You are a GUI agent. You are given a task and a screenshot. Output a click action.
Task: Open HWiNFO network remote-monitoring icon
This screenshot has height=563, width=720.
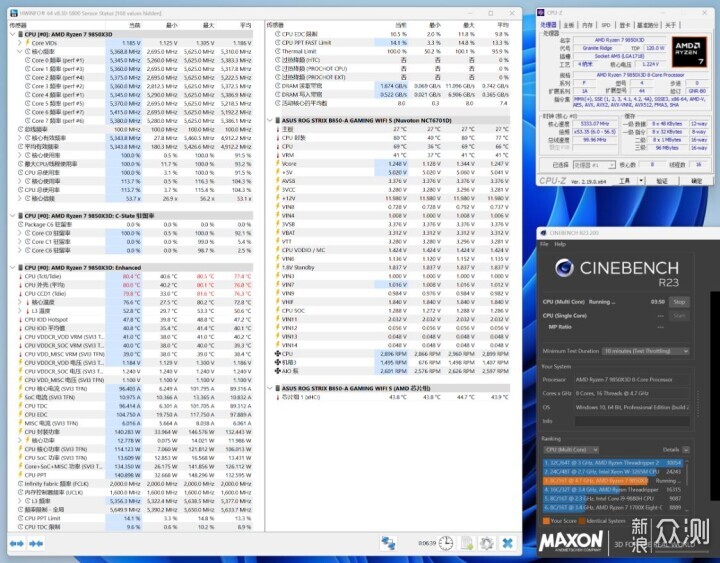(x=388, y=543)
